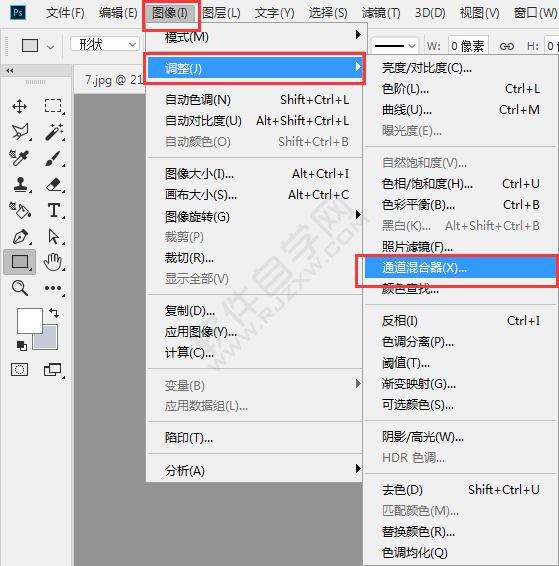Expand the 分析(A) submenu
Screen dimensions: 559x566
(x=254, y=470)
